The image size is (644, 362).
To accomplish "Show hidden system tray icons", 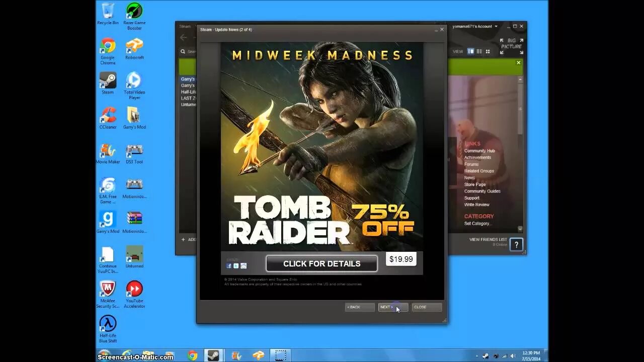I will tap(477, 356).
